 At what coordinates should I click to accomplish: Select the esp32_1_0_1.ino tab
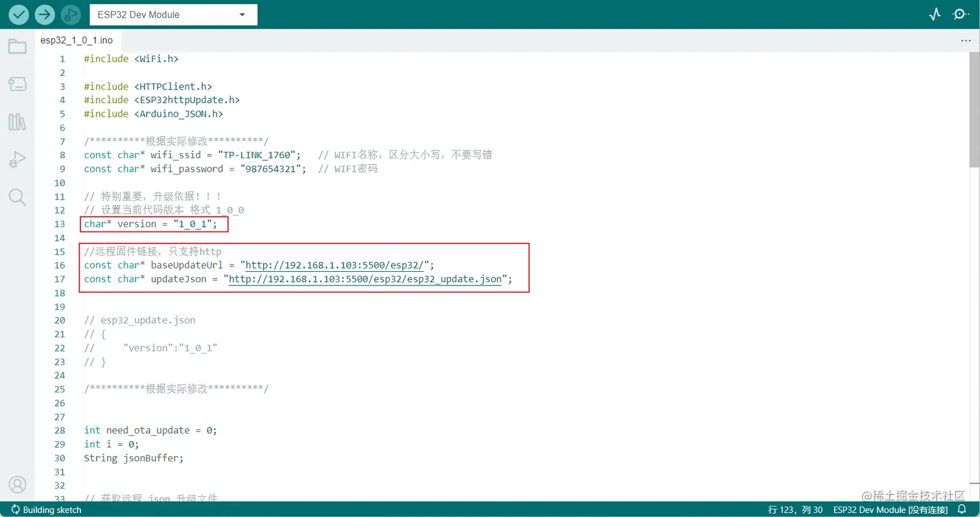tap(76, 40)
